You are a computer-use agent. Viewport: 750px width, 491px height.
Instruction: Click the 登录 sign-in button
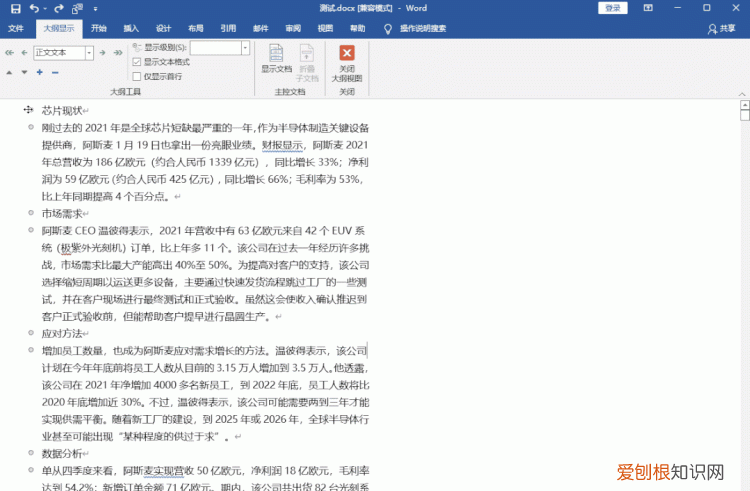[x=613, y=8]
